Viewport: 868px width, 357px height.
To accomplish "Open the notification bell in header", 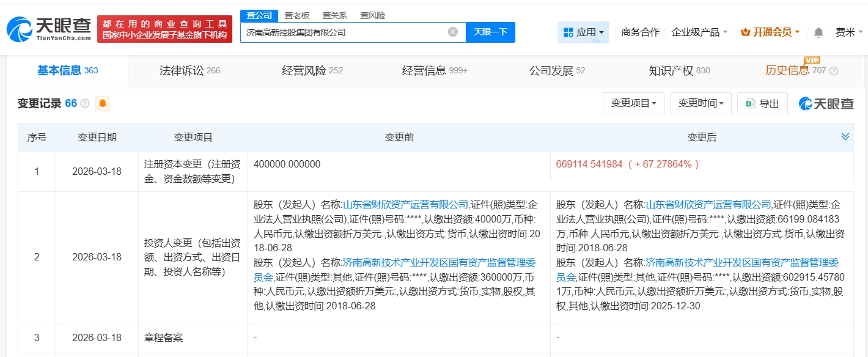I will click(818, 32).
